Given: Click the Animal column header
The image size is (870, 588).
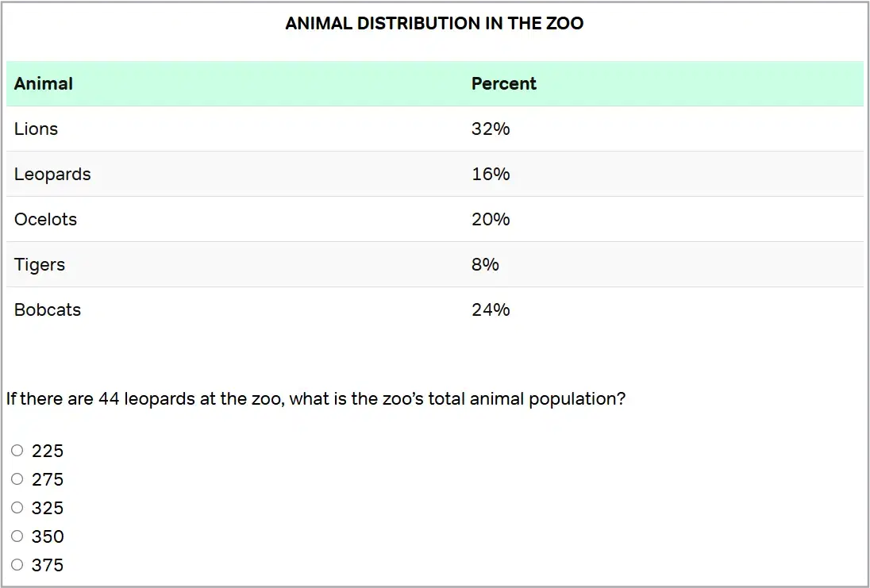Looking at the screenshot, I should click(44, 84).
